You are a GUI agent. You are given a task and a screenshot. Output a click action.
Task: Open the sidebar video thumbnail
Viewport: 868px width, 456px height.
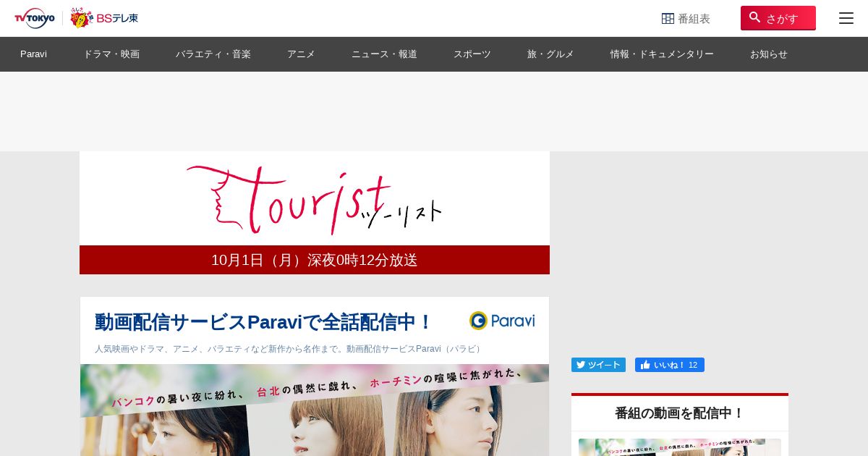(x=680, y=447)
